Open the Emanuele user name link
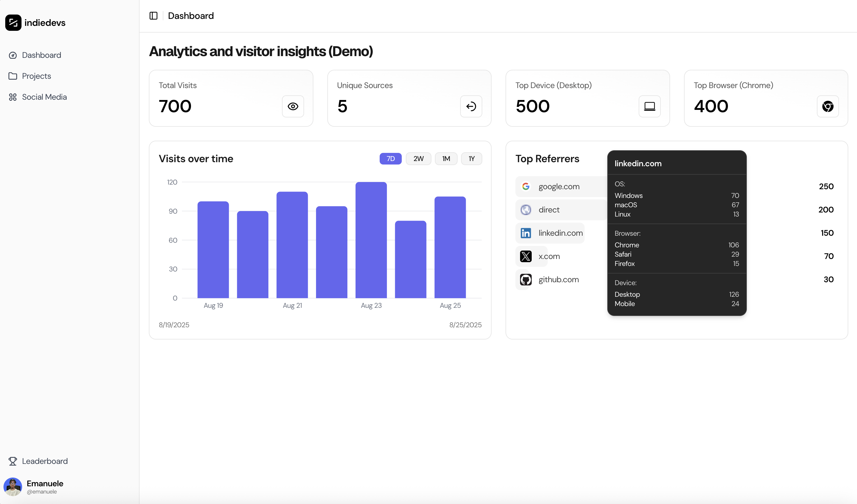This screenshot has width=857, height=504. [x=45, y=483]
